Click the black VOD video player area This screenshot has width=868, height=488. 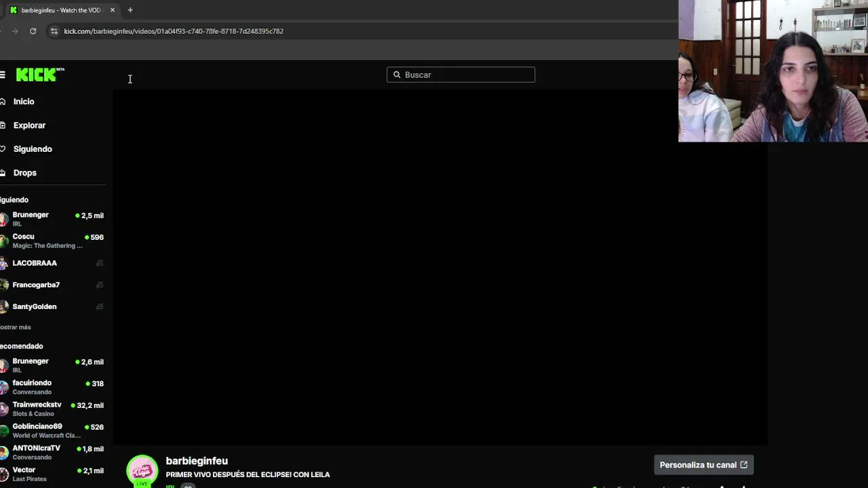(440, 266)
